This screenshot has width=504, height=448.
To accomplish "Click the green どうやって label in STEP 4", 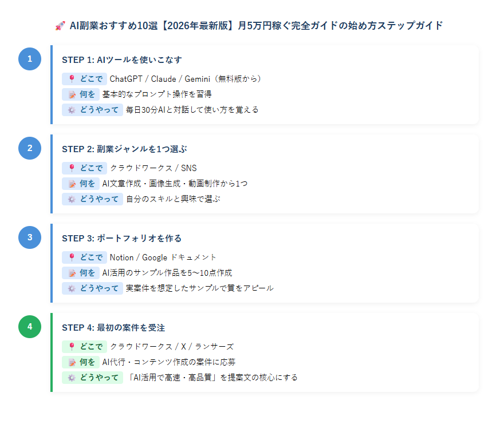I will [93, 378].
